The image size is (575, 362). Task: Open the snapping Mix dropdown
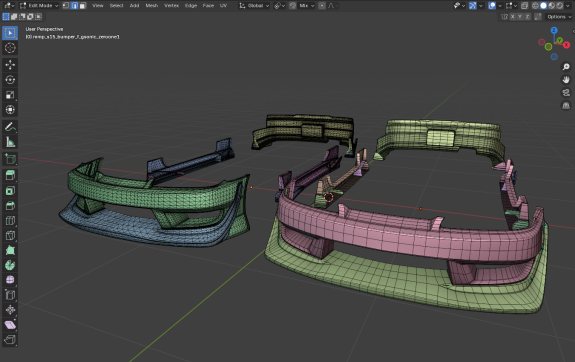(x=307, y=6)
